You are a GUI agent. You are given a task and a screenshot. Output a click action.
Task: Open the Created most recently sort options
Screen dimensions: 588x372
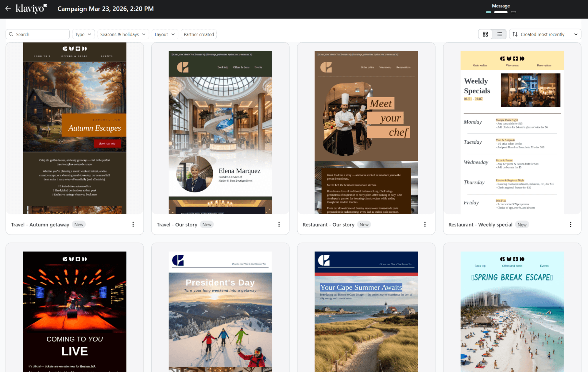[x=545, y=34]
